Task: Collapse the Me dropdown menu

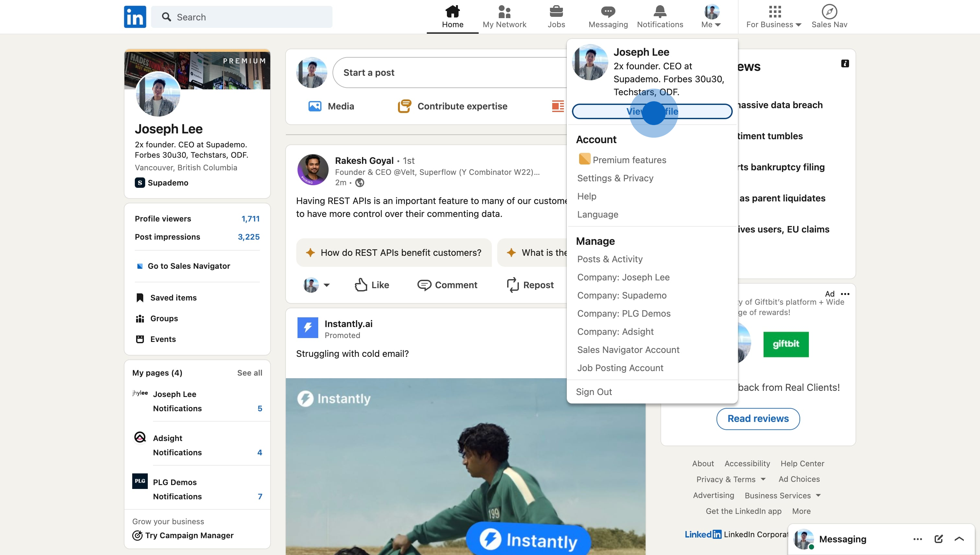Action: coord(711,17)
